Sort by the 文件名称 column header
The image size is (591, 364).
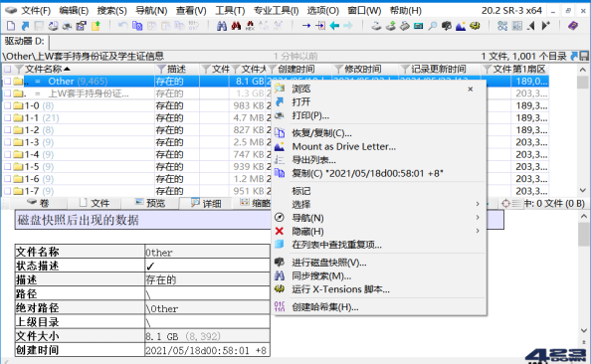tap(47, 69)
